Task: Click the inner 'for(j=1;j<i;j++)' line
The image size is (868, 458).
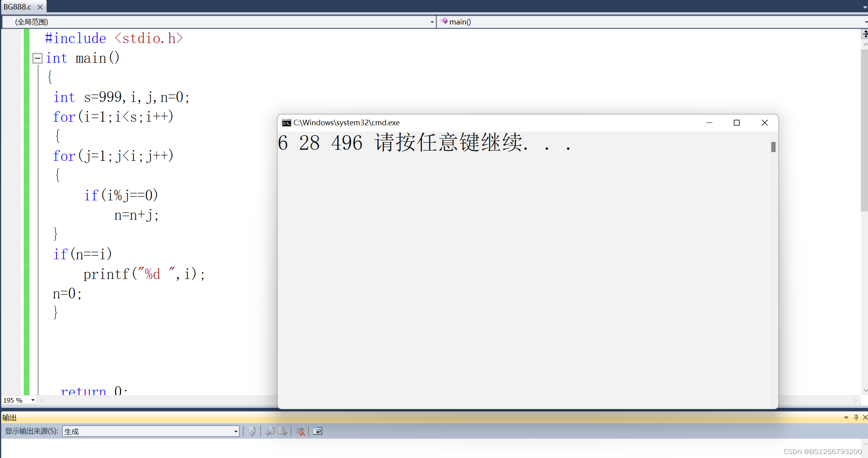Action: tap(113, 156)
